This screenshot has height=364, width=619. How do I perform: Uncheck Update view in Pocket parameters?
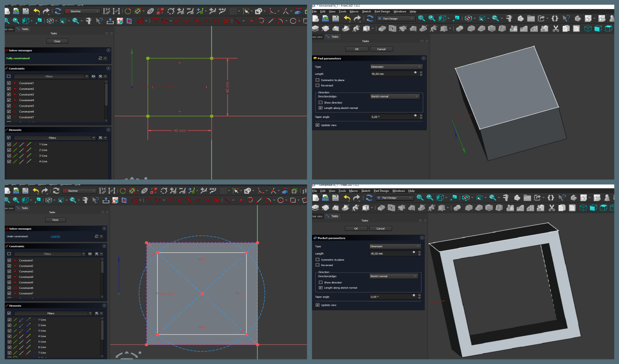click(x=317, y=305)
